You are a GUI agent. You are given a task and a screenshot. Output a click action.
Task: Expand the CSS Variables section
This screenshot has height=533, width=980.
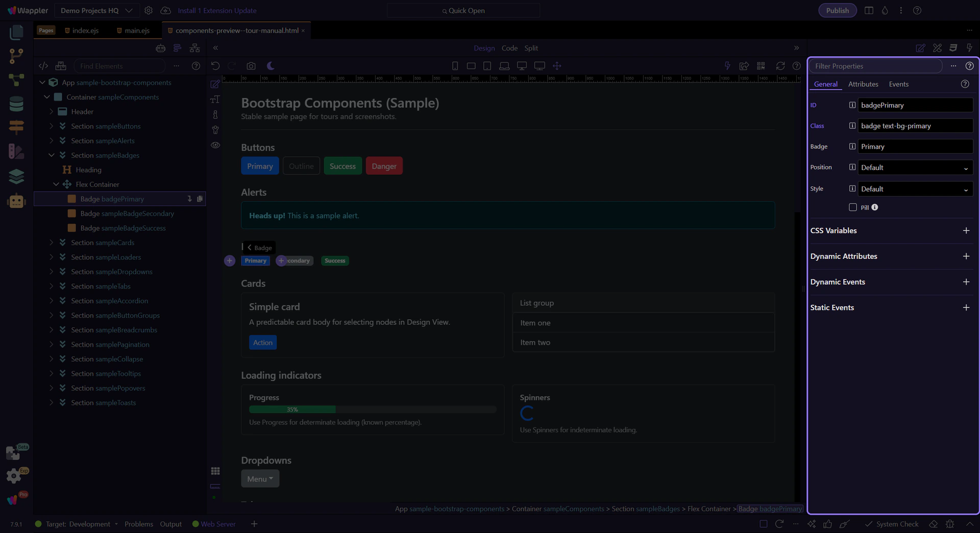point(966,231)
